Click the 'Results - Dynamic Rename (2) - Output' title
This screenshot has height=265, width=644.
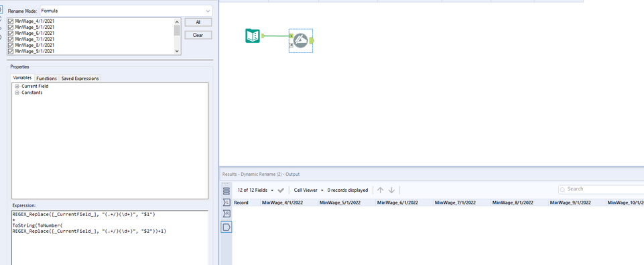click(x=261, y=174)
